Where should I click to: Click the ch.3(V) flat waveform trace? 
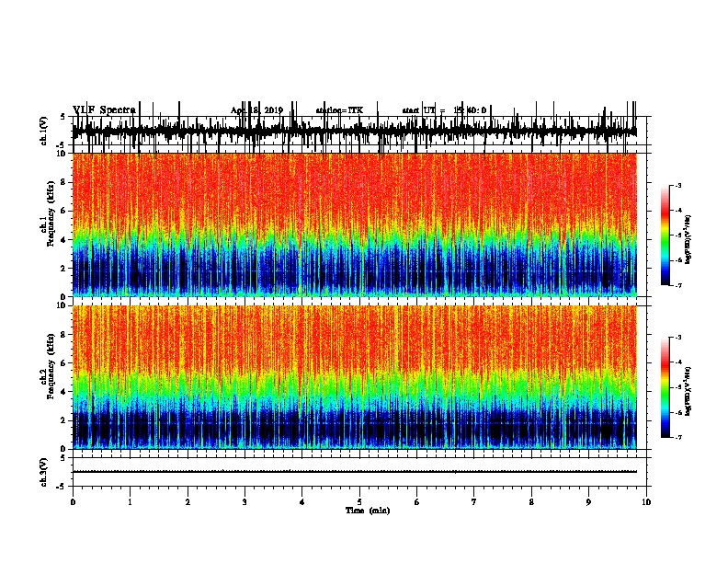point(355,472)
